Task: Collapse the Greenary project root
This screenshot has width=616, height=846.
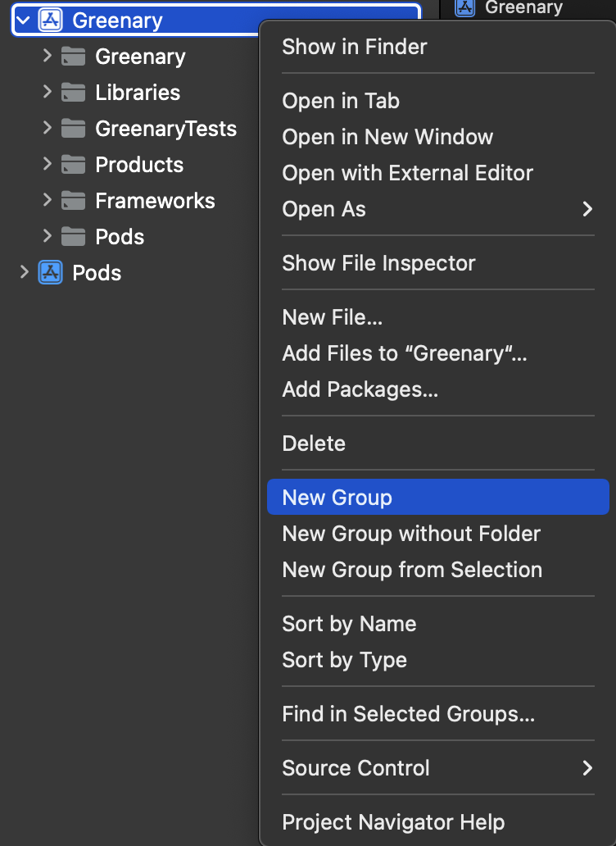Action: [x=24, y=20]
